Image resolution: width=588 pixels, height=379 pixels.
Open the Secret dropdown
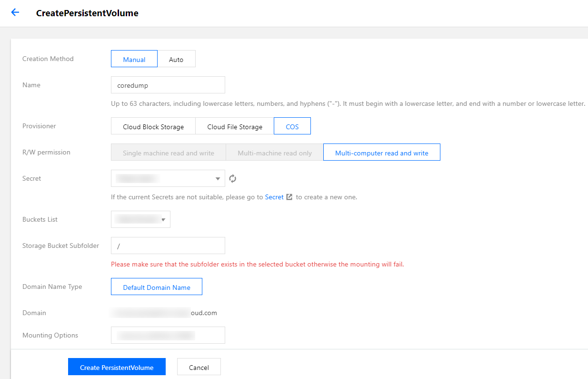(168, 179)
